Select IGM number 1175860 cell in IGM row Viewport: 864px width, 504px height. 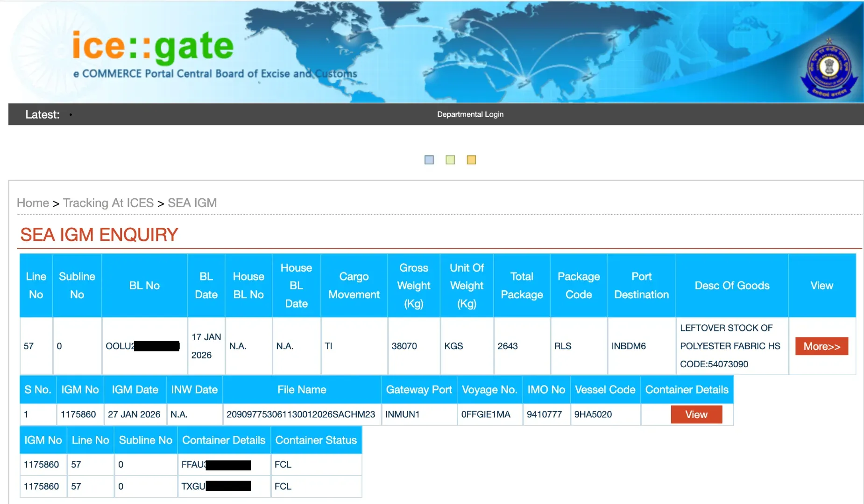(x=78, y=414)
